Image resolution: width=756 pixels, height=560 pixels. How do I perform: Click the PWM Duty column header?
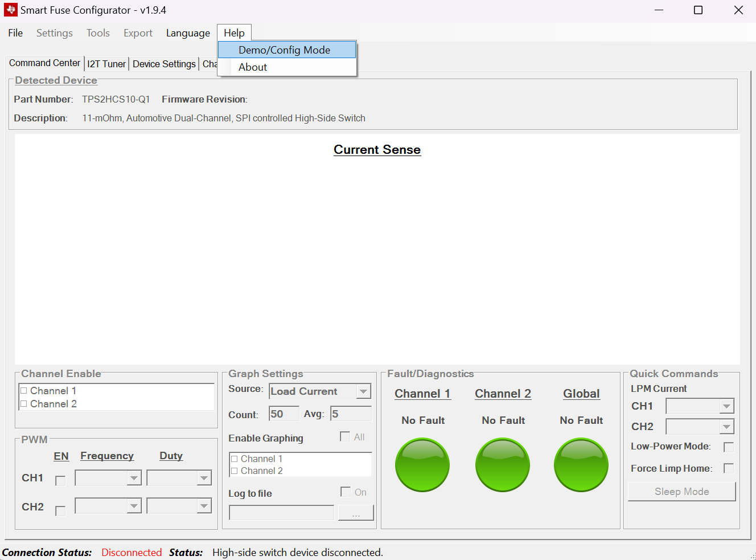(x=171, y=456)
